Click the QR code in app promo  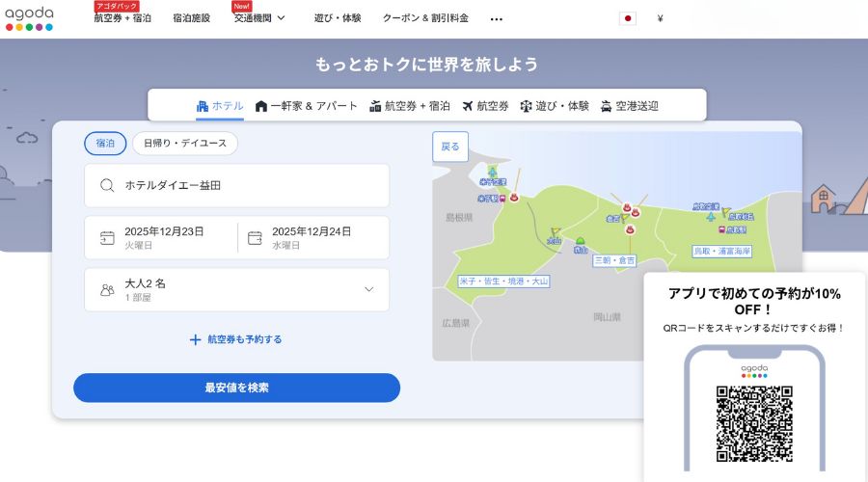pos(754,423)
